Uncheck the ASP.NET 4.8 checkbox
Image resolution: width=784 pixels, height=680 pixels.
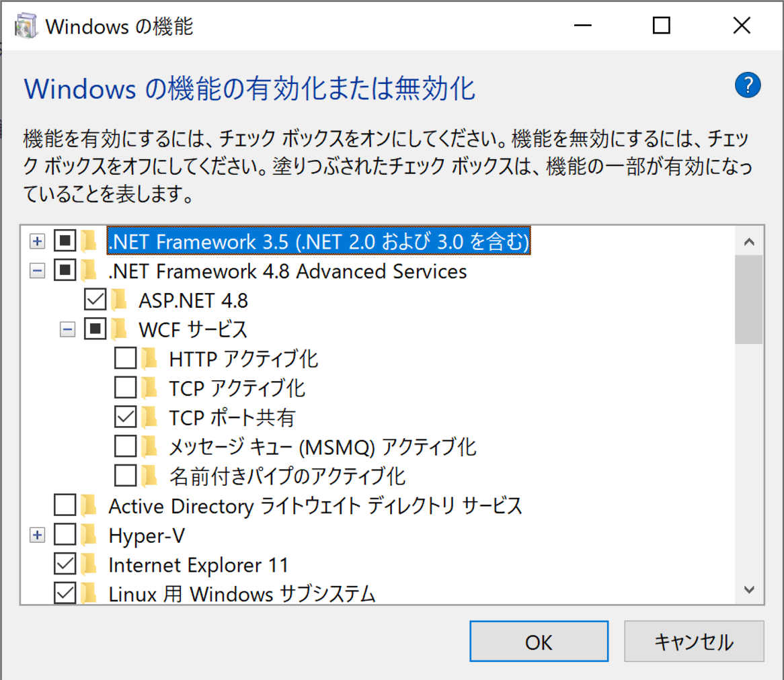pyautogui.click(x=95, y=300)
